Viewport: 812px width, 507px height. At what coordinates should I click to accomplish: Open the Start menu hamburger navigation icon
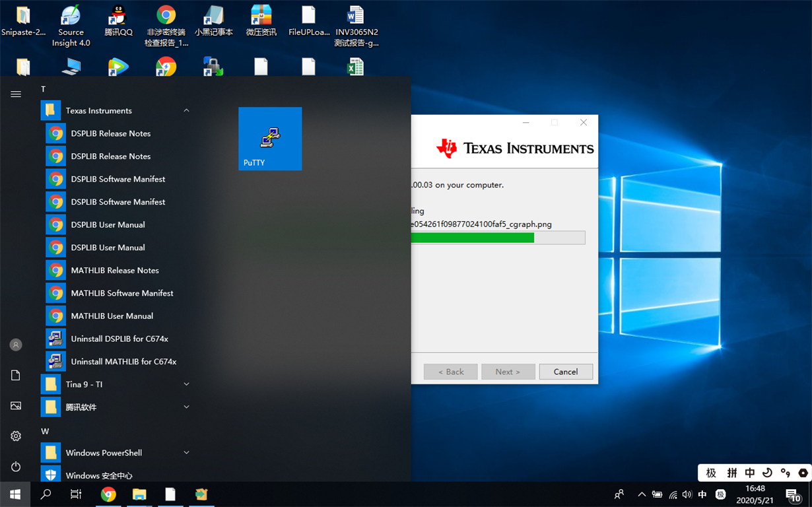coord(16,94)
